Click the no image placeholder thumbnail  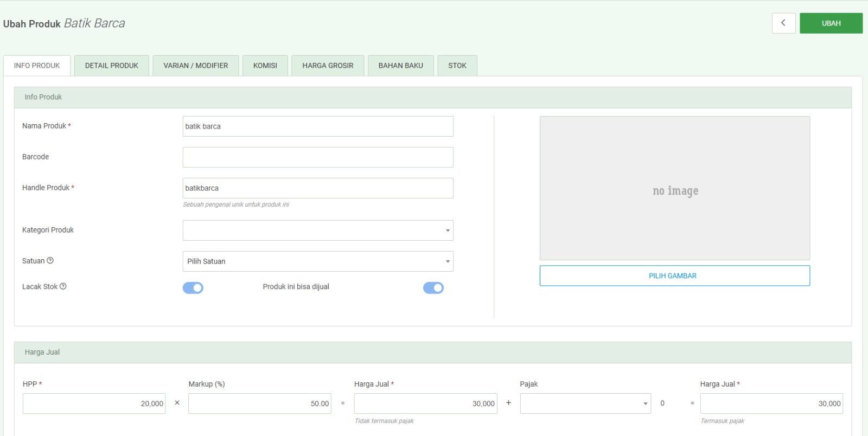[x=674, y=188]
